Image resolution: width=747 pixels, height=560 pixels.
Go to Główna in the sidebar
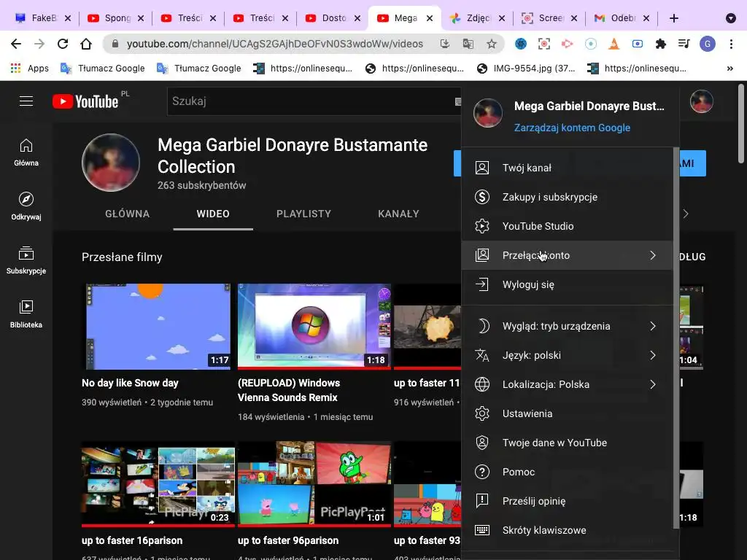coord(26,152)
